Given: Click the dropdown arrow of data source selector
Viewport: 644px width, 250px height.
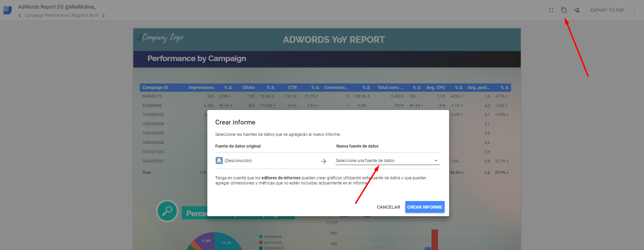Looking at the screenshot, I should pyautogui.click(x=436, y=161).
